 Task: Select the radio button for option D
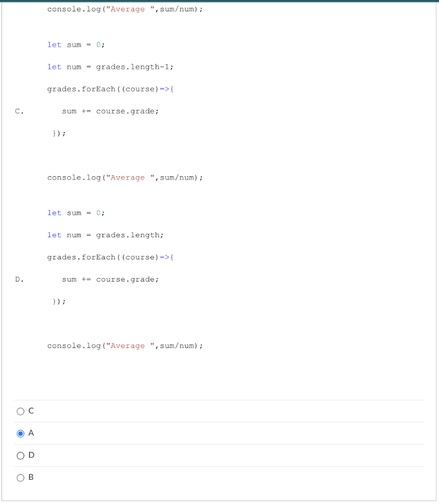tap(20, 455)
